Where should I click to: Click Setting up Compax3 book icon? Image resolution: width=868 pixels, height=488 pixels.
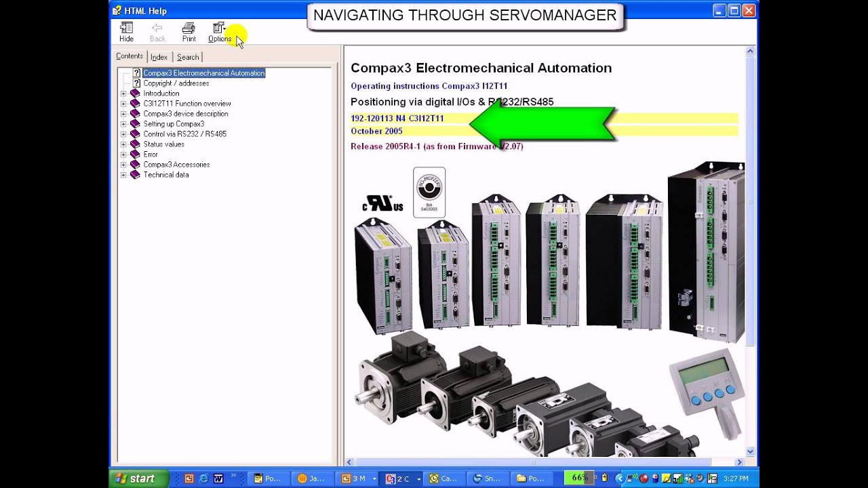click(135, 124)
